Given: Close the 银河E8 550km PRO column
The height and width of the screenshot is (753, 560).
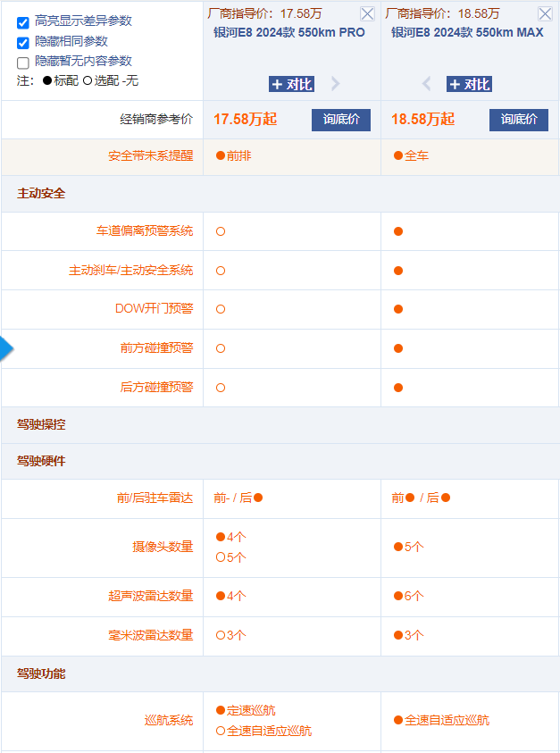Looking at the screenshot, I should tap(367, 14).
